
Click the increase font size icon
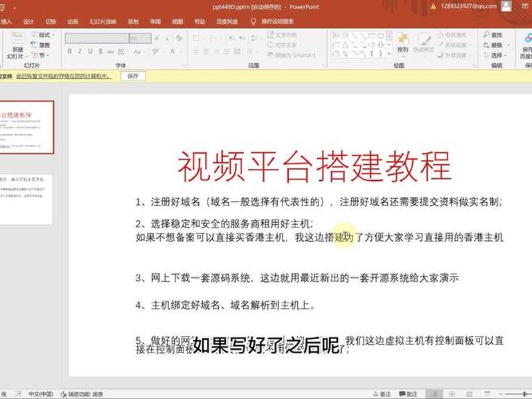point(157,39)
